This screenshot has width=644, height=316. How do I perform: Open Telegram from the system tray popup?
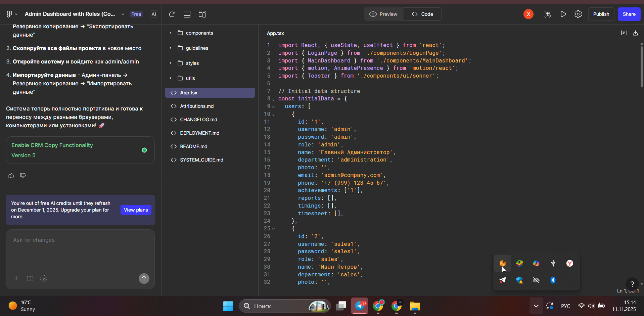tap(503, 280)
